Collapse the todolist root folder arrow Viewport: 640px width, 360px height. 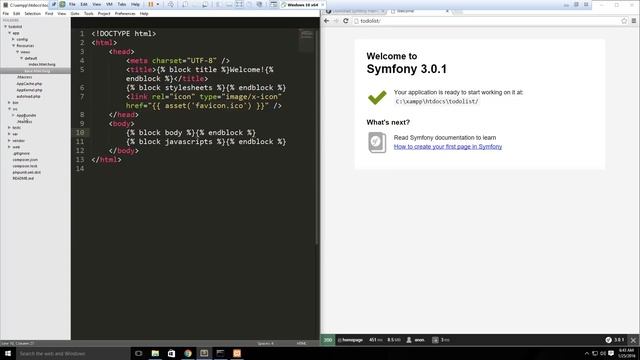click(x=5, y=27)
